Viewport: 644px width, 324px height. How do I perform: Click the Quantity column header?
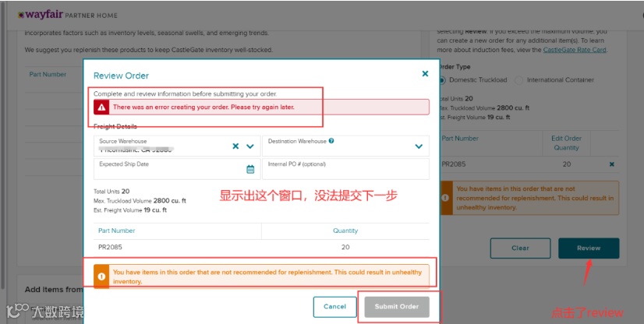tap(345, 231)
